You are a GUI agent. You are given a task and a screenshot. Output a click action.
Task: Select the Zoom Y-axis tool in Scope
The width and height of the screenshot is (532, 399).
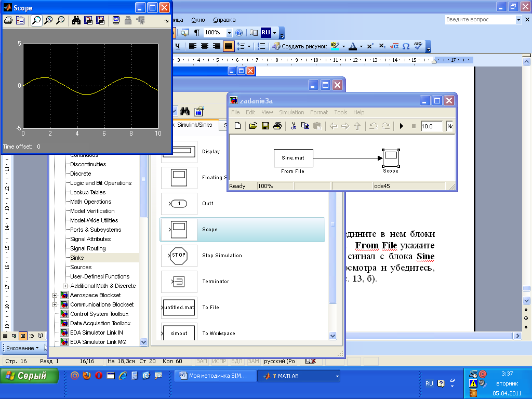[x=60, y=20]
